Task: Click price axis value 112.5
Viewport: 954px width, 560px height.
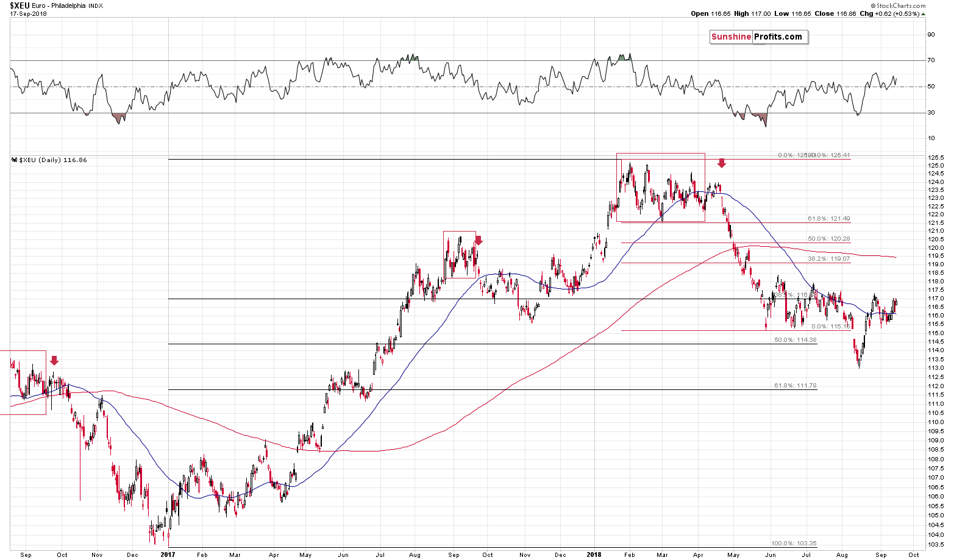Action: pyautogui.click(x=936, y=377)
